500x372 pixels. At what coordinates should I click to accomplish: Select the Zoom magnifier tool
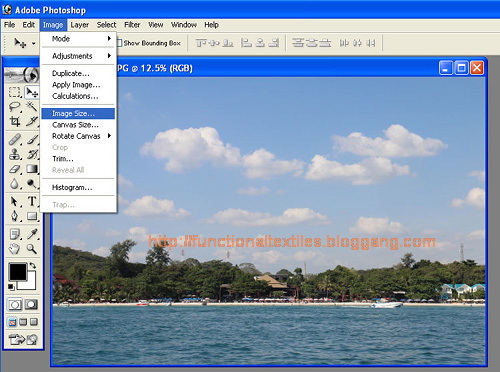32,248
